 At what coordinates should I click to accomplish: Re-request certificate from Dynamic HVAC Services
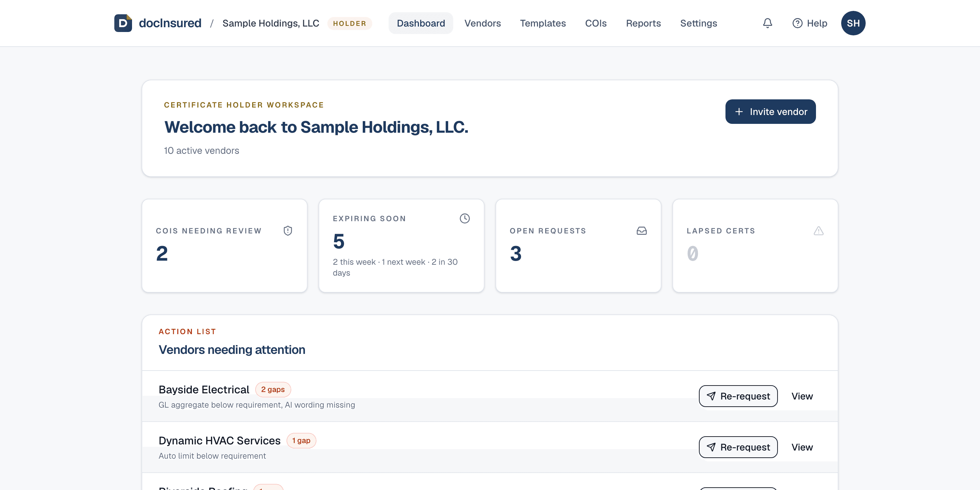[738, 447]
